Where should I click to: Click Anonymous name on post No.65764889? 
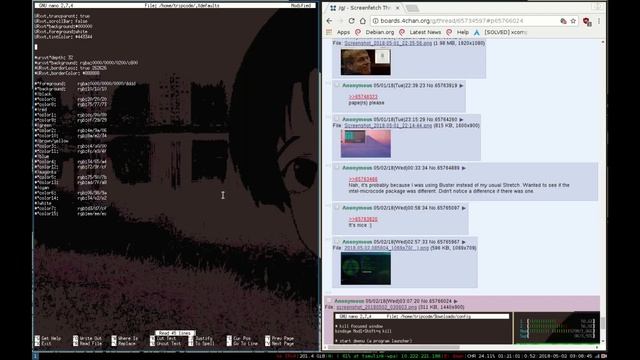click(357, 168)
